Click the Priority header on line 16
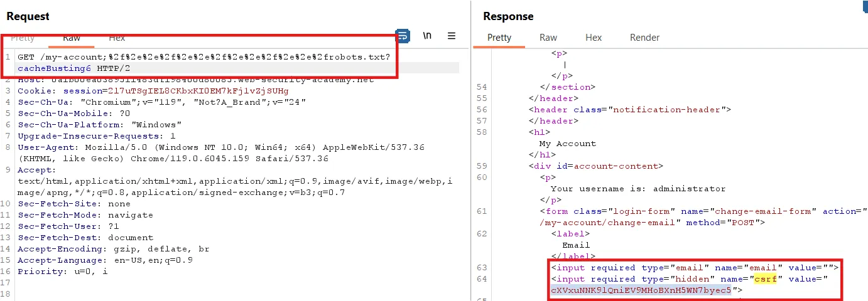Viewport: 868px width, 301px height. tap(63, 272)
